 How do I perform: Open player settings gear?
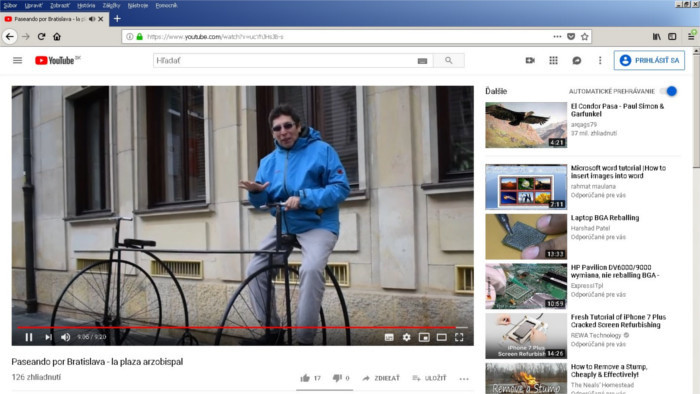pos(406,337)
